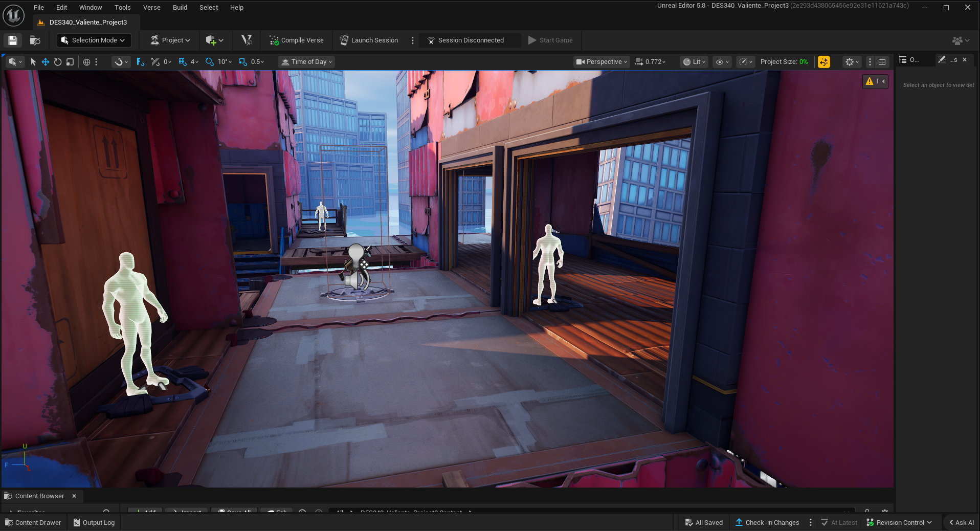Viewport: 980px width, 531px height.
Task: Choose the Scale gizmo tool
Action: click(70, 62)
